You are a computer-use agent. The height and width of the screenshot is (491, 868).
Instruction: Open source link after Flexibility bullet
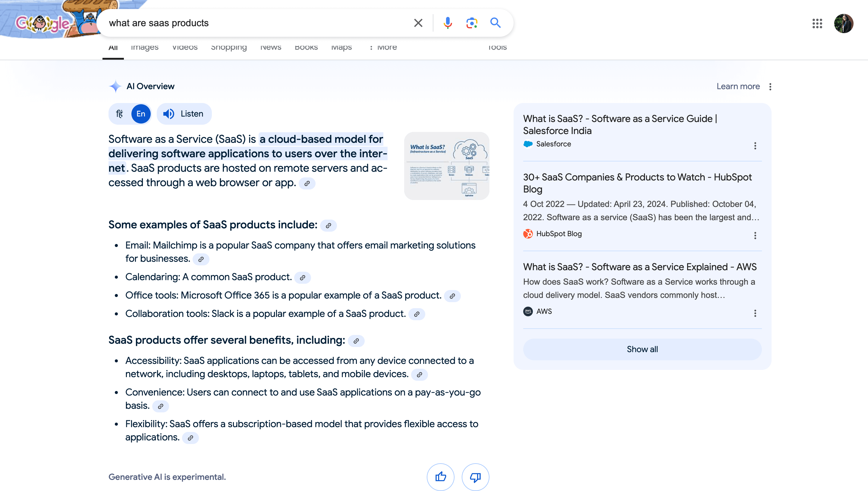[x=190, y=438]
